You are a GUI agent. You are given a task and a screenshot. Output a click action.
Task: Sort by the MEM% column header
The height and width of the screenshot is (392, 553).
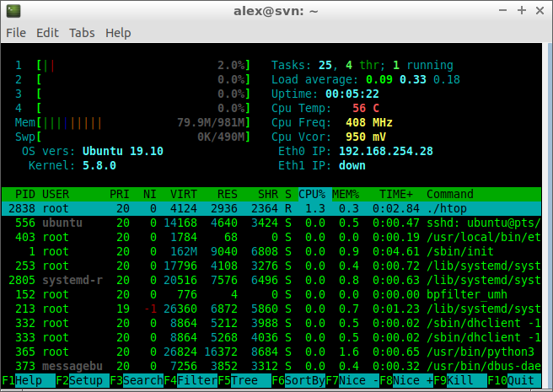pos(346,194)
